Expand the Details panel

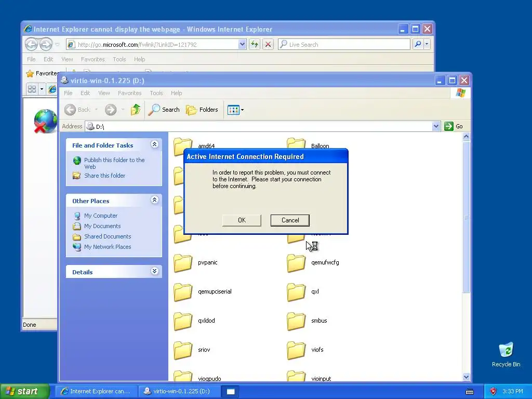coord(154,271)
